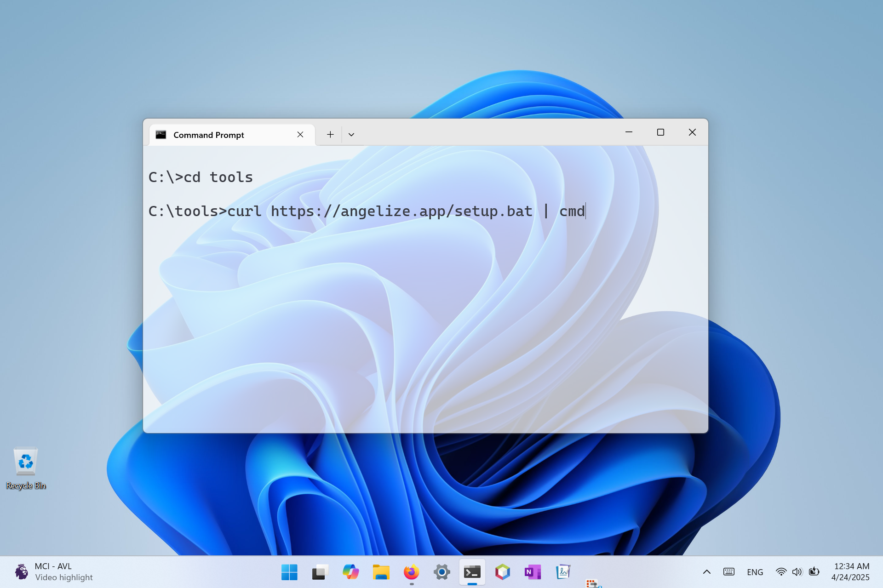Open the Recycle Bin desktop icon

[x=26, y=468]
